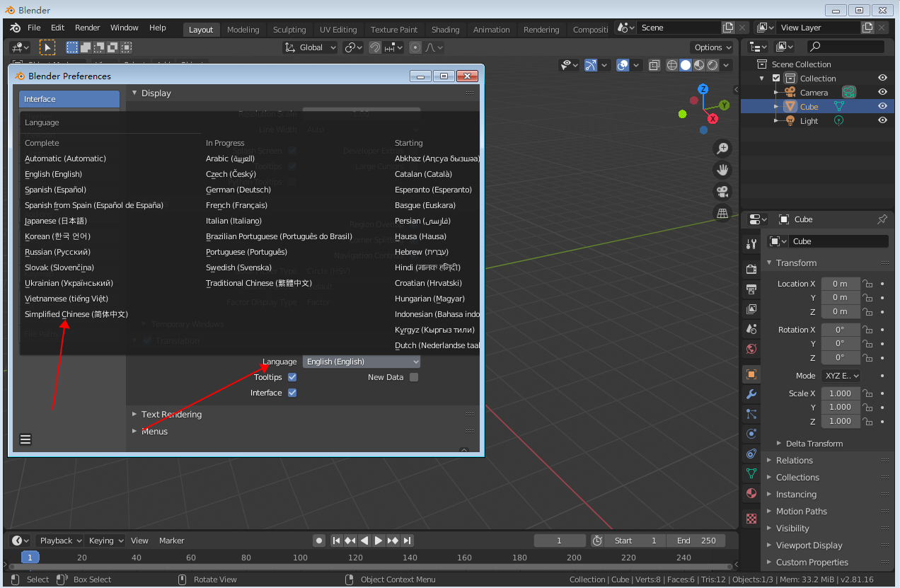900x588 pixels.
Task: Open the viewport Options button
Action: [x=712, y=47]
